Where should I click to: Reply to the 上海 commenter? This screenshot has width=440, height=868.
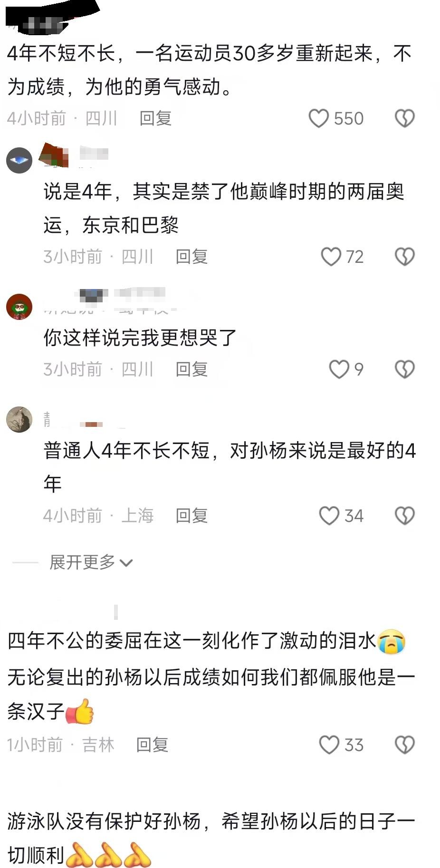(191, 516)
